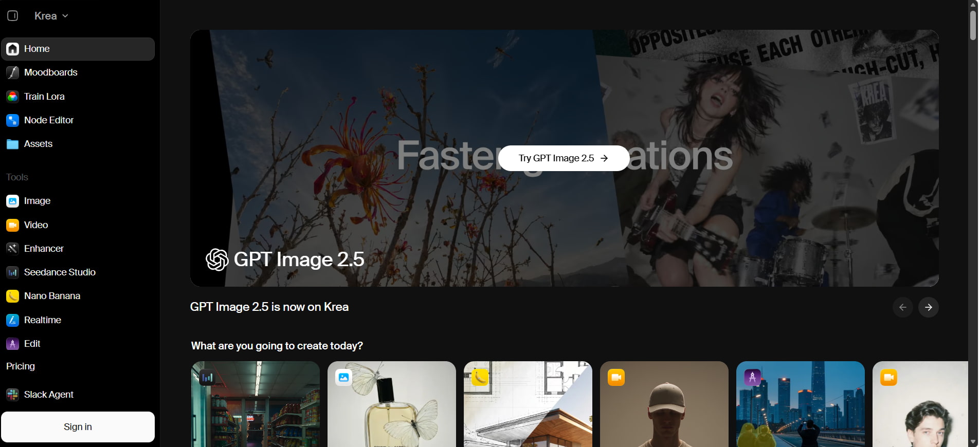Open the grocery store Seedance card
Image resolution: width=980 pixels, height=447 pixels.
256,404
